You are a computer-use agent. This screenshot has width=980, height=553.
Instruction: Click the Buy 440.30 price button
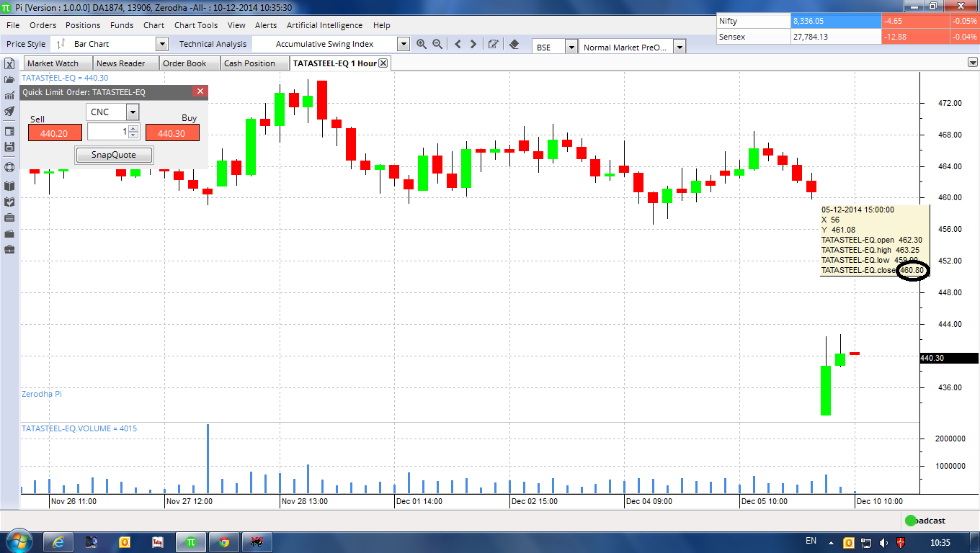tap(172, 133)
